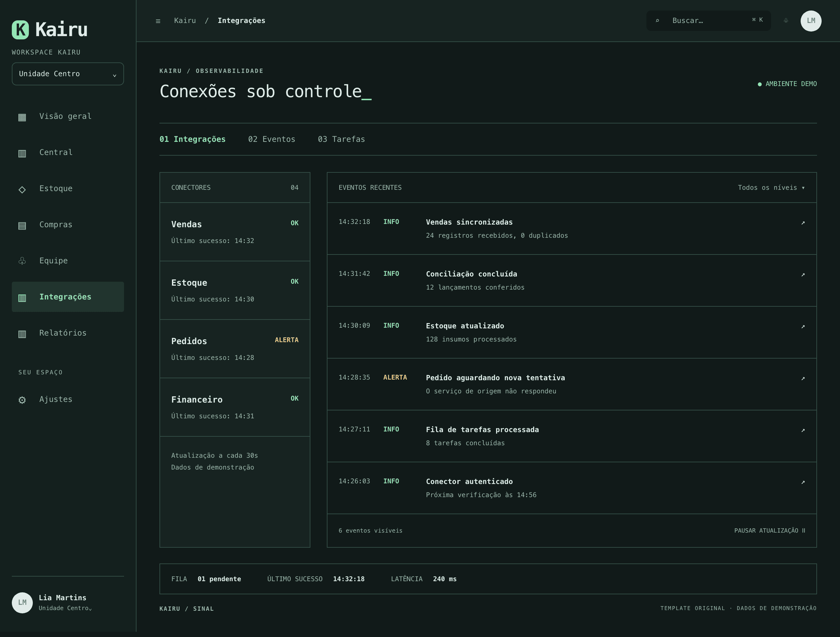Pause updates with Pausar atualização
The height and width of the screenshot is (637, 840).
(x=770, y=530)
